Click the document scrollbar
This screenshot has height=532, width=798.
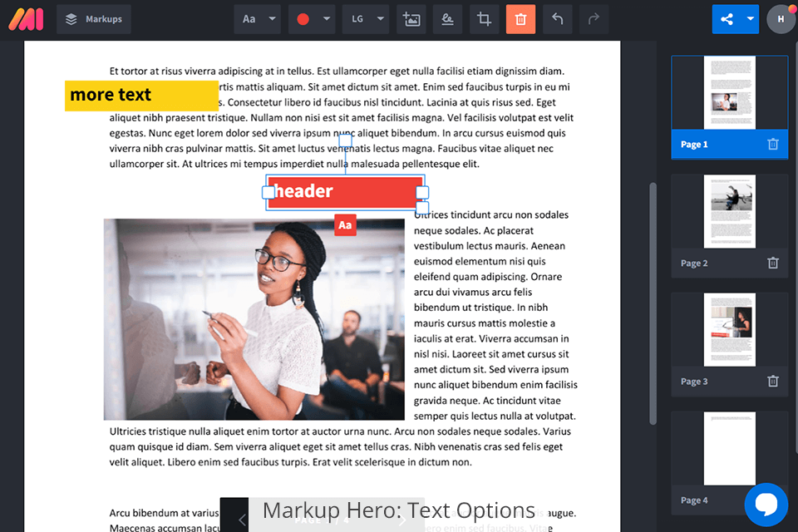pyautogui.click(x=653, y=304)
